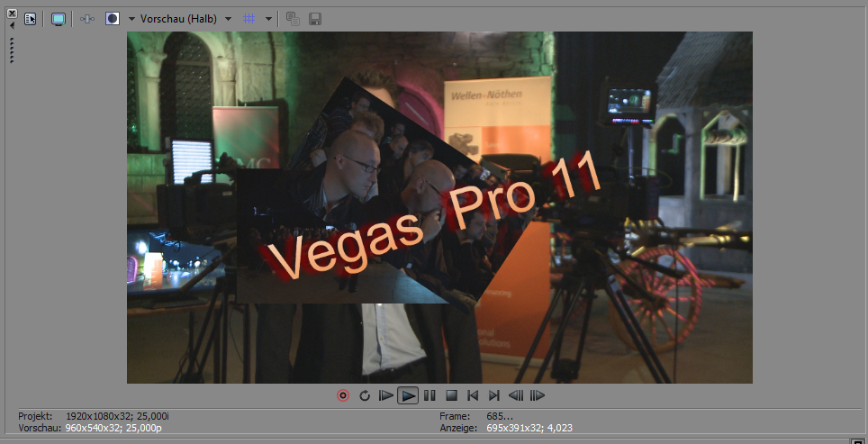The height and width of the screenshot is (444, 868).
Task: Step to the previous frame
Action: click(x=516, y=395)
